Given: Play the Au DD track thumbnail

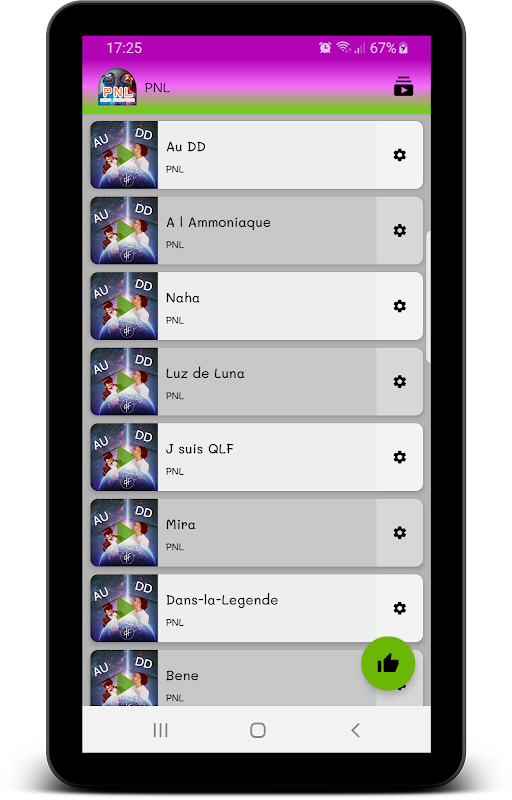Looking at the screenshot, I should 124,155.
